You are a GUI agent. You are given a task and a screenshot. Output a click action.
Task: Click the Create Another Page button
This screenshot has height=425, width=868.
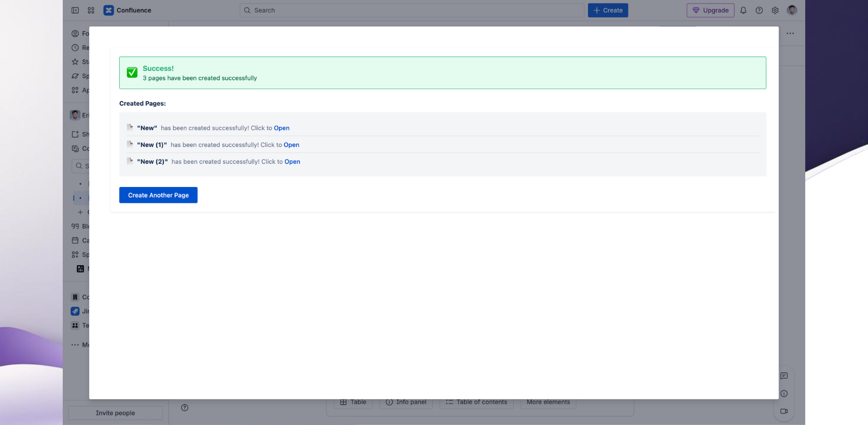pyautogui.click(x=159, y=195)
